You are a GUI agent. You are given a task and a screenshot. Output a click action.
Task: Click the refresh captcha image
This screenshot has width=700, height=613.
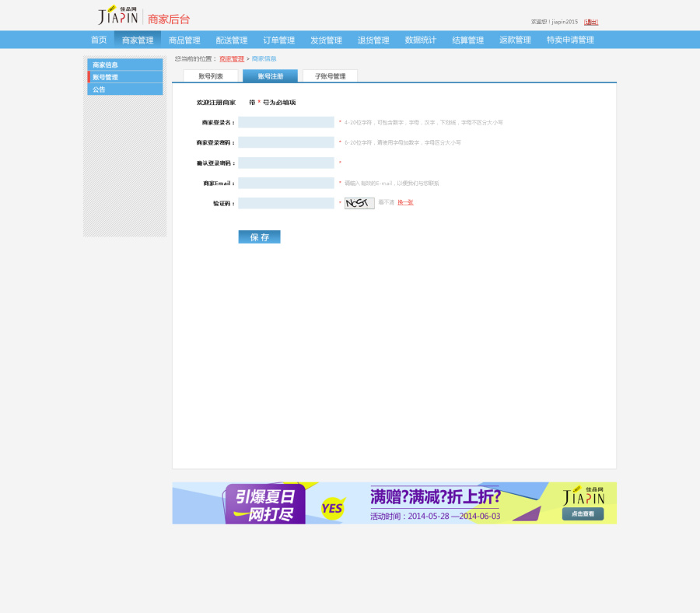point(358,203)
